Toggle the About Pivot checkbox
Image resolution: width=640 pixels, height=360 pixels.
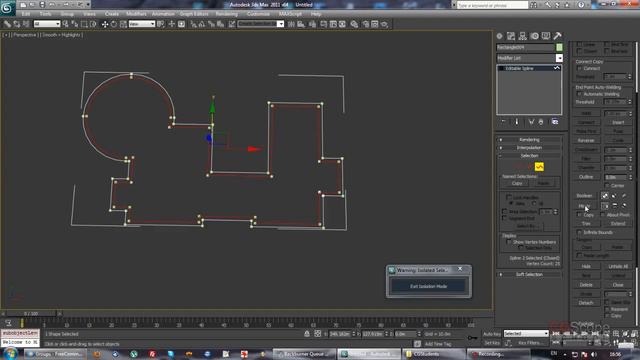[603, 215]
